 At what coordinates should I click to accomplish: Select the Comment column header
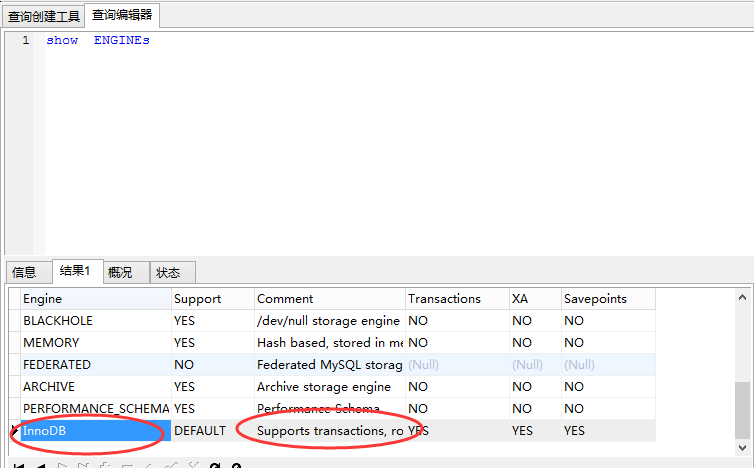tap(329, 299)
